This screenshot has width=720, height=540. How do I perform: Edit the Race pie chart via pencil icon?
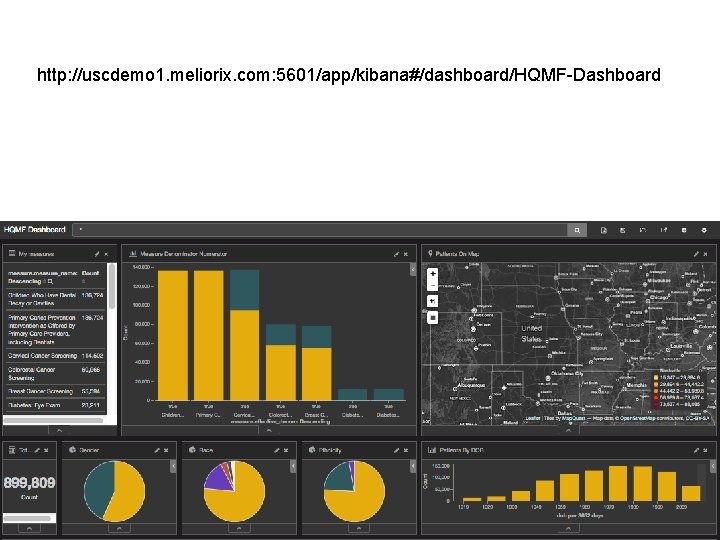[277, 450]
